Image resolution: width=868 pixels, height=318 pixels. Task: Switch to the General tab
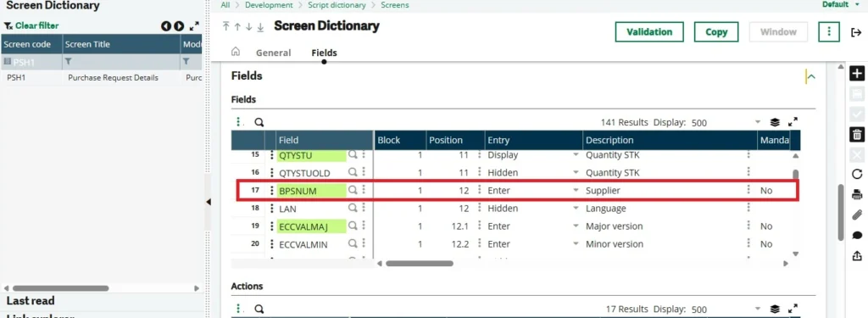pyautogui.click(x=273, y=53)
